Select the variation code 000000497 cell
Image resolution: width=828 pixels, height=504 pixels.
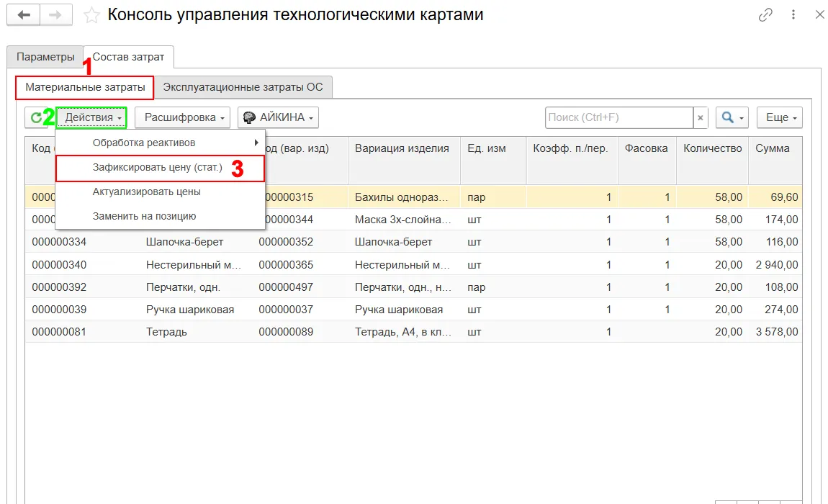(300, 287)
